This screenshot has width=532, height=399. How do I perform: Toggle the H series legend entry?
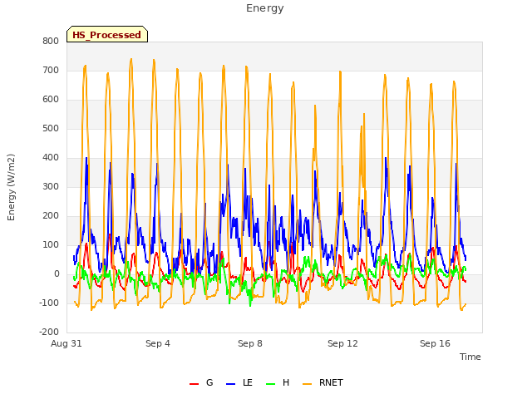(278, 382)
